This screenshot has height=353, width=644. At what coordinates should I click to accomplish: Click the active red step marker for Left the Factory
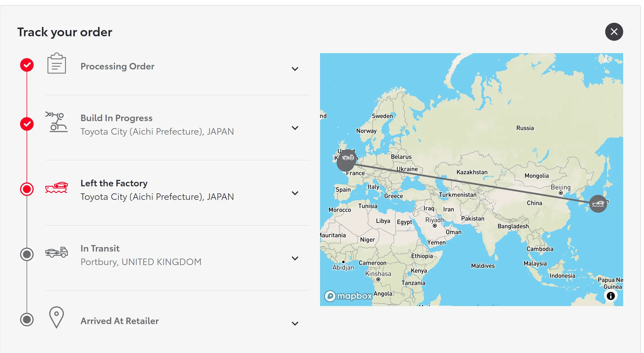(x=27, y=189)
